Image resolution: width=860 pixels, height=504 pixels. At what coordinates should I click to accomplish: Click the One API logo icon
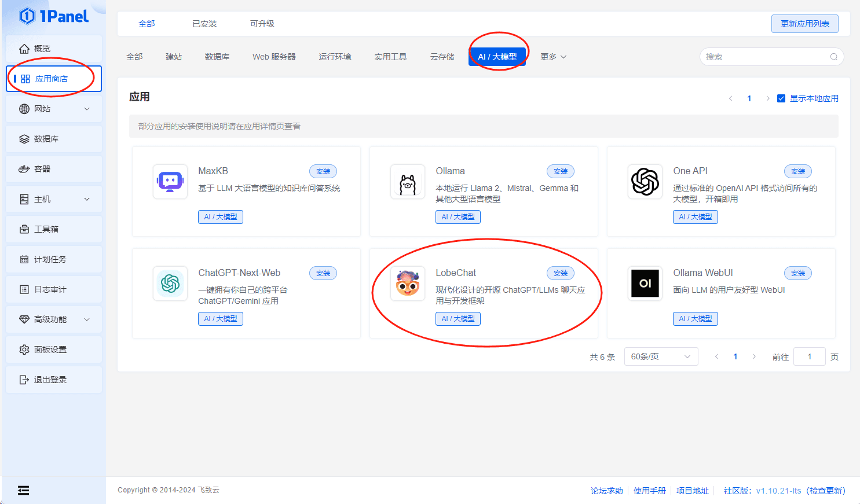(x=645, y=182)
